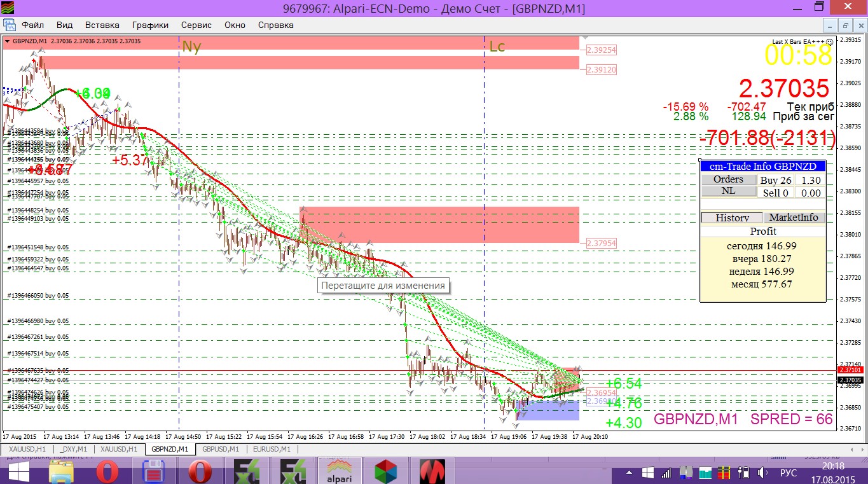Click the 2.39254 zone price label

coord(602,50)
